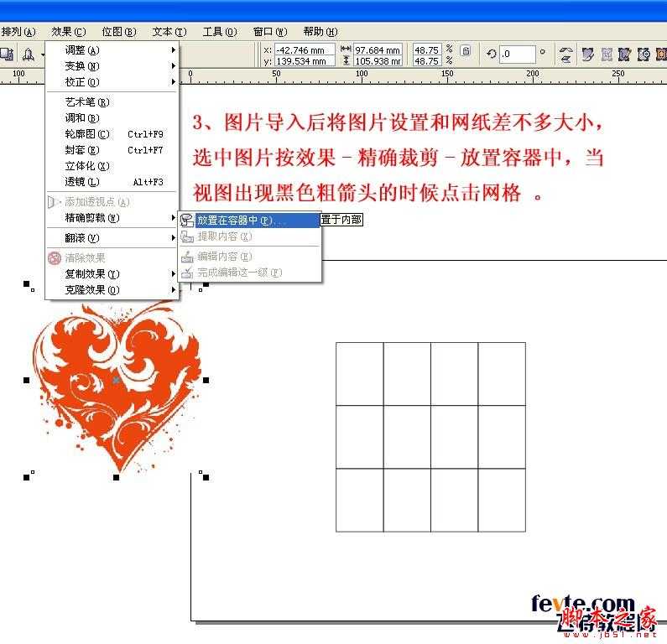The width and height of the screenshot is (667, 644).
Task: Click the x position field
Action: pos(305,50)
